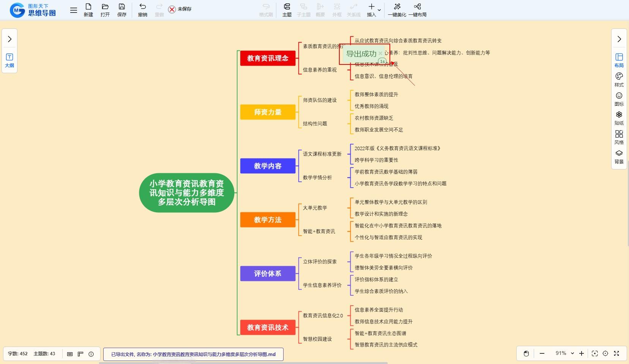
Task: Expand the right side panel chevron
Action: point(619,39)
